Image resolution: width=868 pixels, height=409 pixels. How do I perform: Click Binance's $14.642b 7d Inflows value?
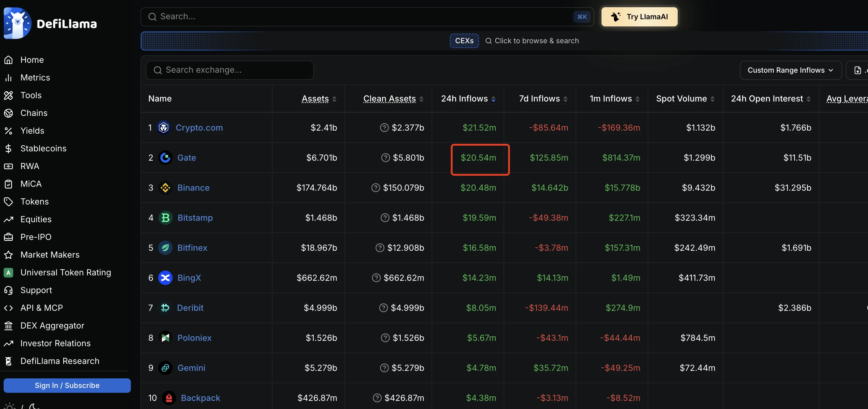tap(550, 188)
